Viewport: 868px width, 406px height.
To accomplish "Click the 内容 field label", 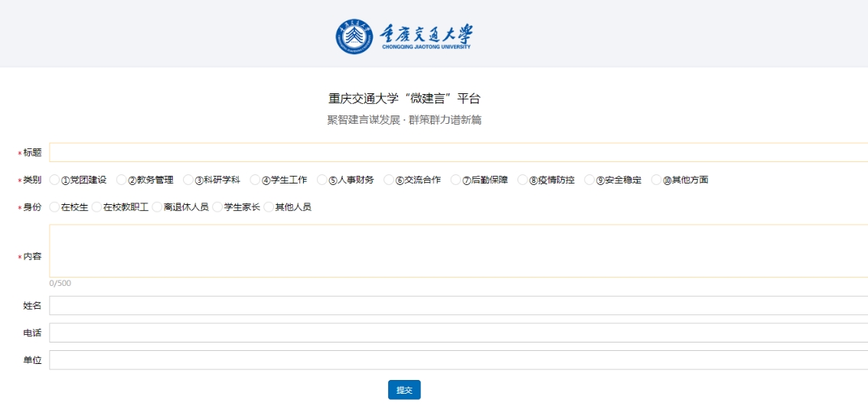I will (32, 256).
